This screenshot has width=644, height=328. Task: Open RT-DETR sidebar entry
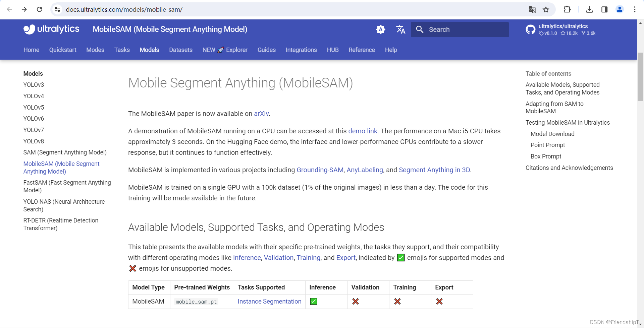61,224
